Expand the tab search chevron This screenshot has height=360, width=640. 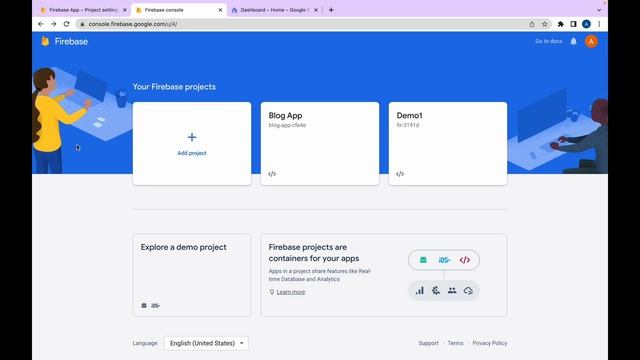pyautogui.click(x=599, y=10)
